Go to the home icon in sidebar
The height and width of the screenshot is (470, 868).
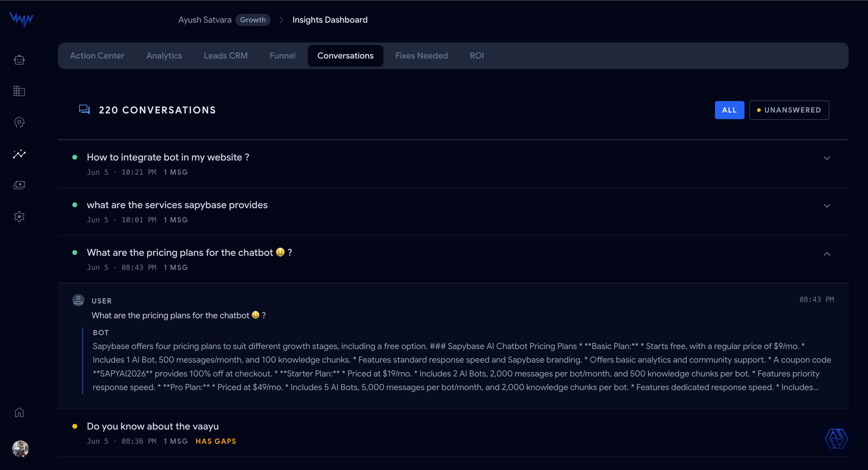pos(19,412)
